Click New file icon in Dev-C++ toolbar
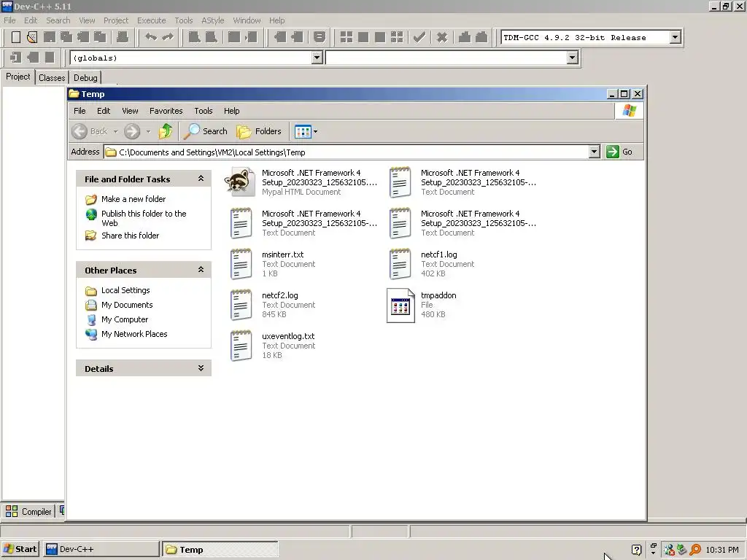This screenshot has width=747, height=560. (16, 37)
